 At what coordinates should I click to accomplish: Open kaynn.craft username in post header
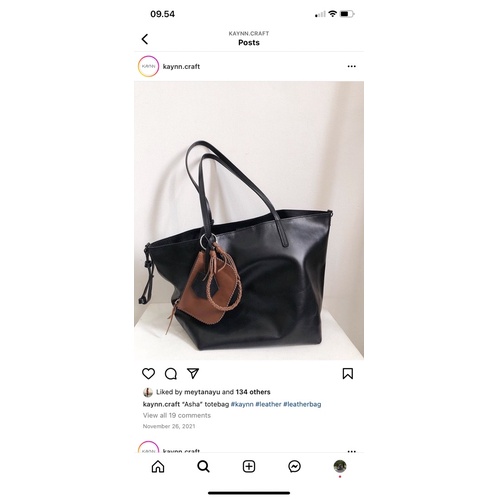(181, 66)
